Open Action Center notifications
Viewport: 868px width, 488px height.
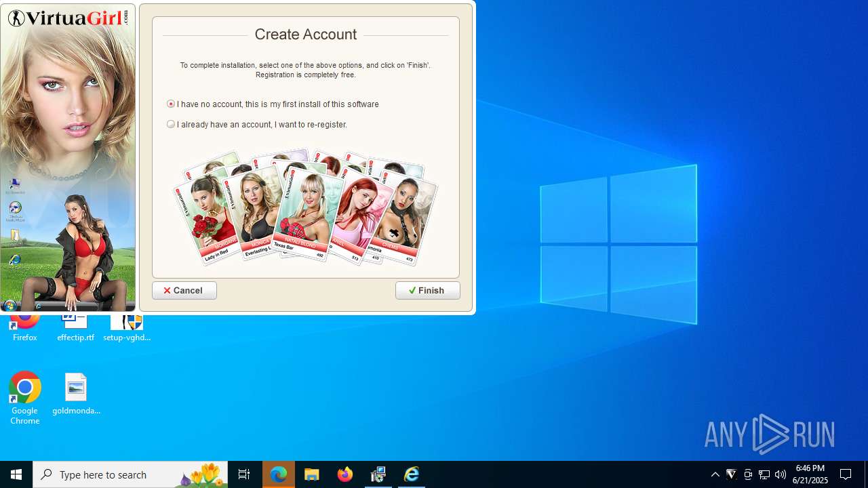pyautogui.click(x=846, y=474)
